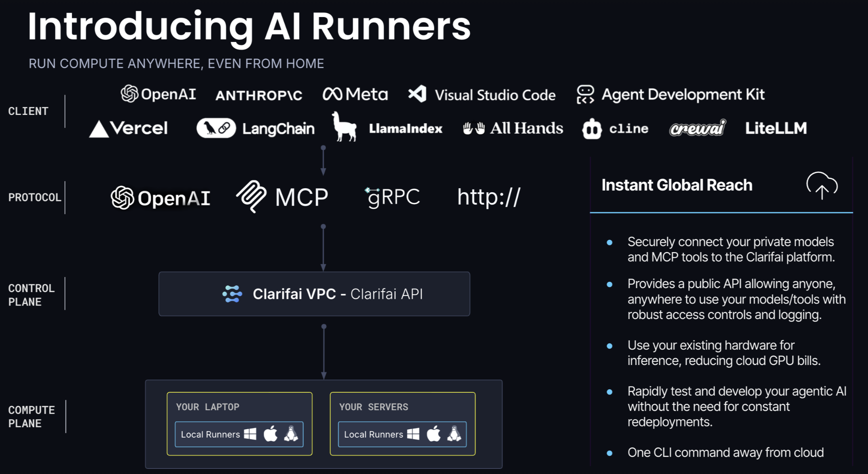Click the COMPUTE PLANE row label
The width and height of the screenshot is (868, 474).
31,417
